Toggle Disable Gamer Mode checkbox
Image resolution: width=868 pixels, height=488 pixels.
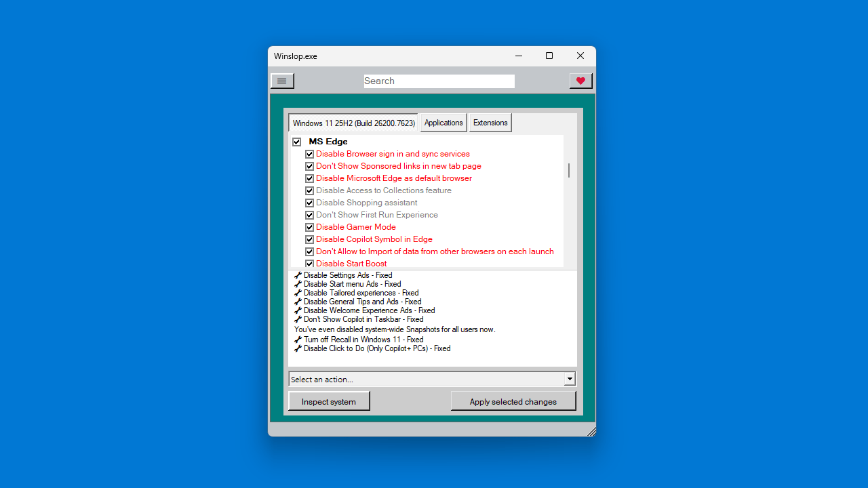pyautogui.click(x=309, y=227)
